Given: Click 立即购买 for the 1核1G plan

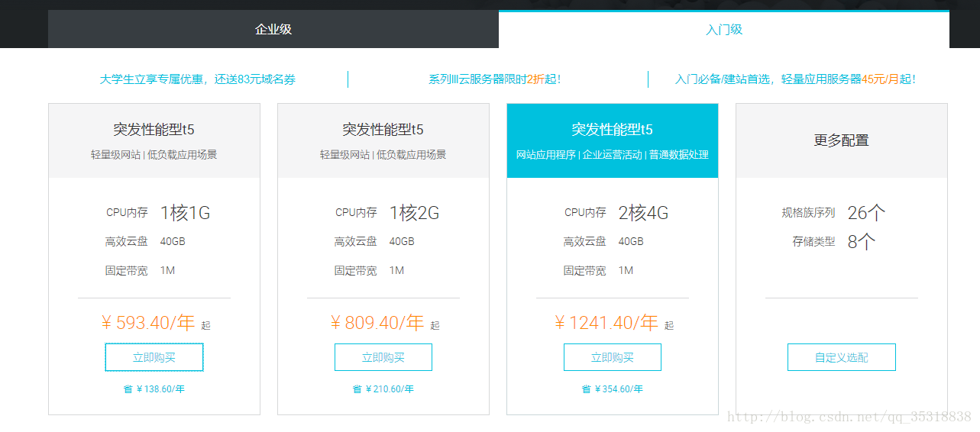Looking at the screenshot, I should coord(154,357).
